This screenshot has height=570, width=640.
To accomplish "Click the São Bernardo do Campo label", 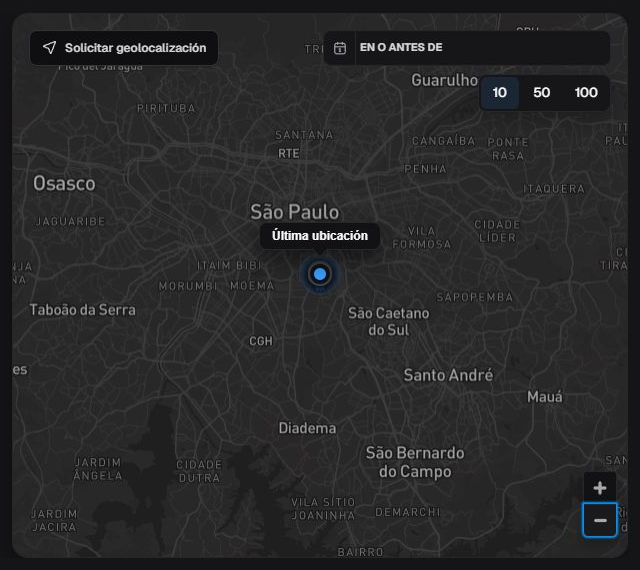I will (415, 462).
